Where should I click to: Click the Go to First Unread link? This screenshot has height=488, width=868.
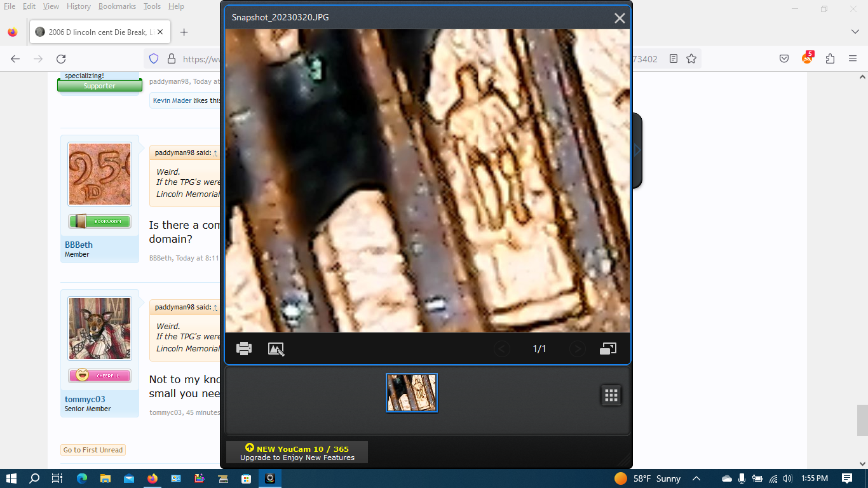coord(93,450)
